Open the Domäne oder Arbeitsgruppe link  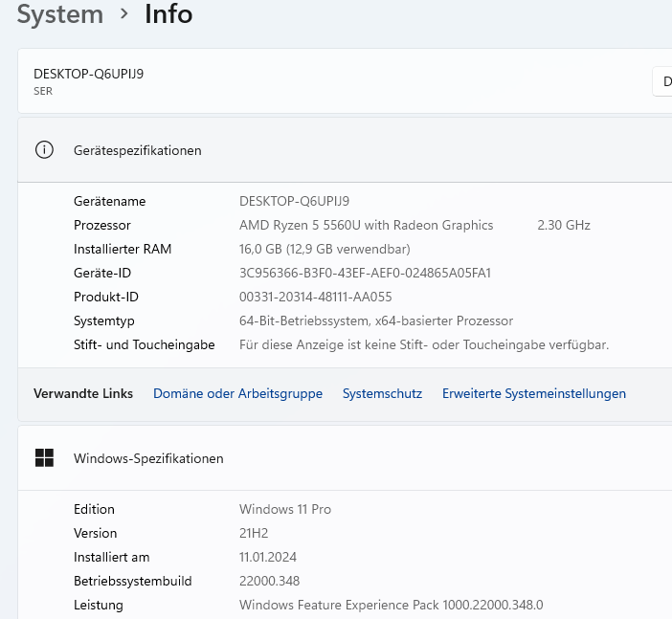click(237, 393)
